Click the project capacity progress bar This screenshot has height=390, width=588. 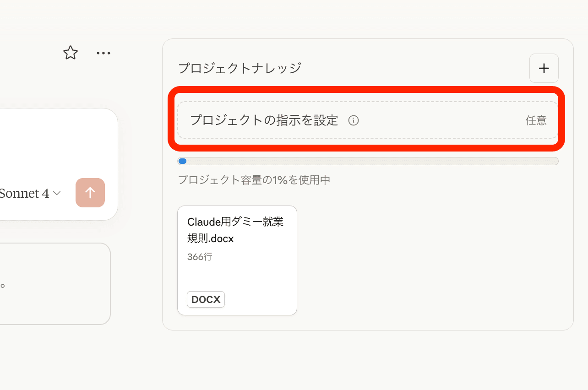click(x=368, y=161)
